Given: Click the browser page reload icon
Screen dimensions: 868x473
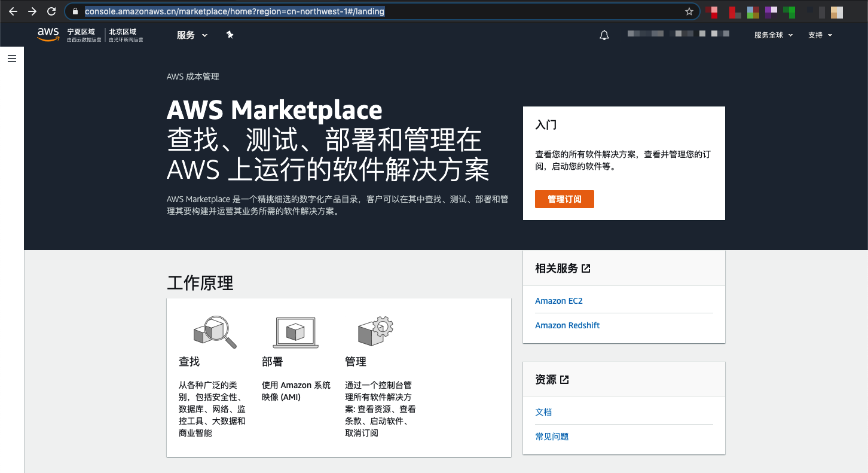Looking at the screenshot, I should 51,11.
